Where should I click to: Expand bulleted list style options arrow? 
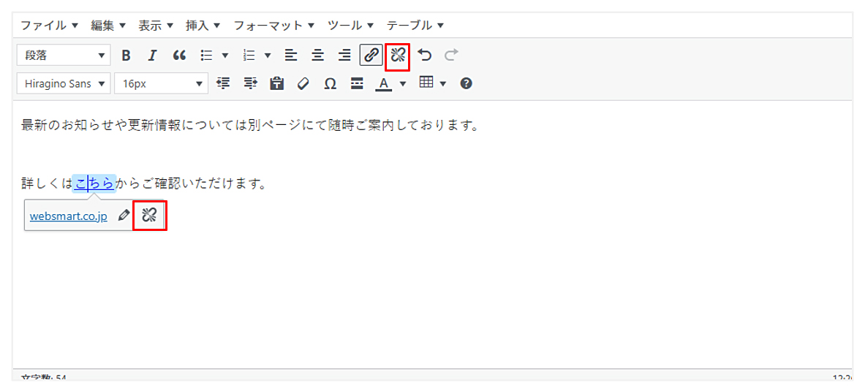[224, 56]
